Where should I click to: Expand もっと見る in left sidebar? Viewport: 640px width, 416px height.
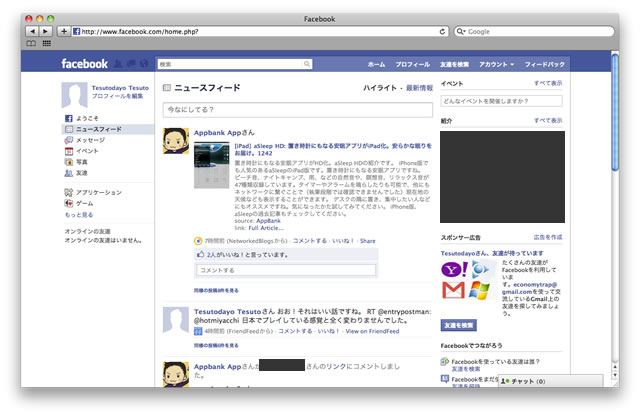(79, 215)
